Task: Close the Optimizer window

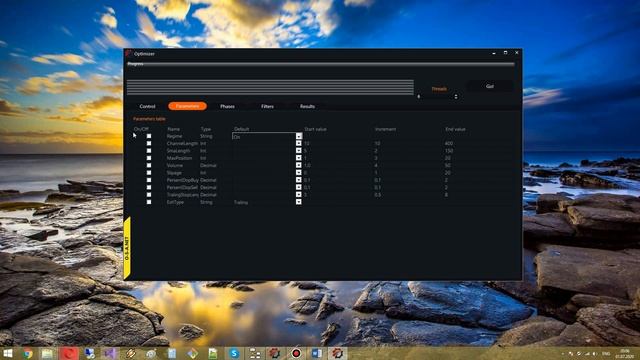Action: (x=517, y=53)
